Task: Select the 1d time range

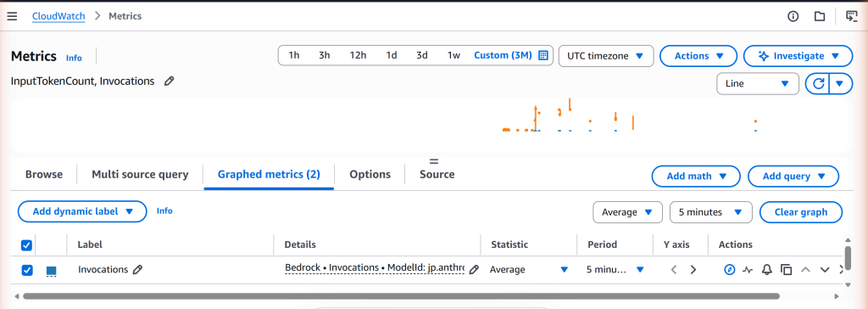Action: pos(392,55)
